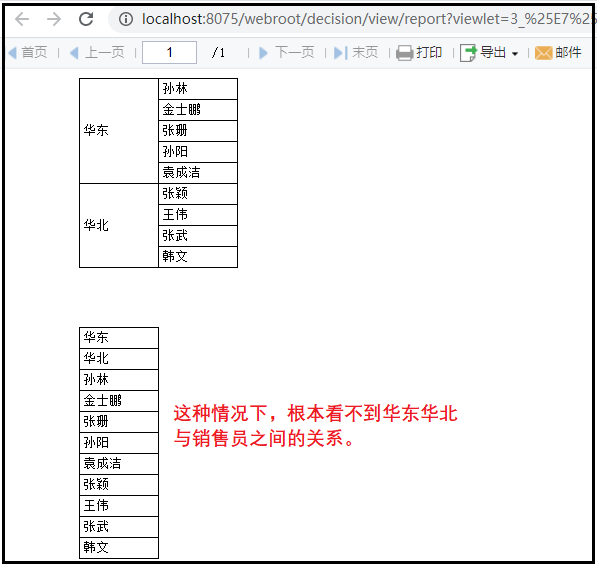Click the browser forward arrow
This screenshot has width=597, height=564.
[54, 19]
